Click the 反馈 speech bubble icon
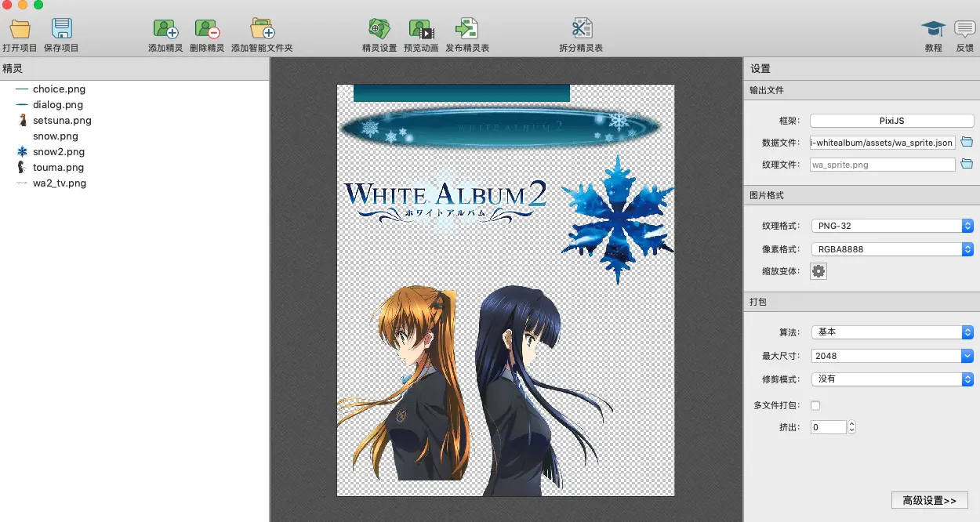The width and height of the screenshot is (980, 522). pos(965,30)
